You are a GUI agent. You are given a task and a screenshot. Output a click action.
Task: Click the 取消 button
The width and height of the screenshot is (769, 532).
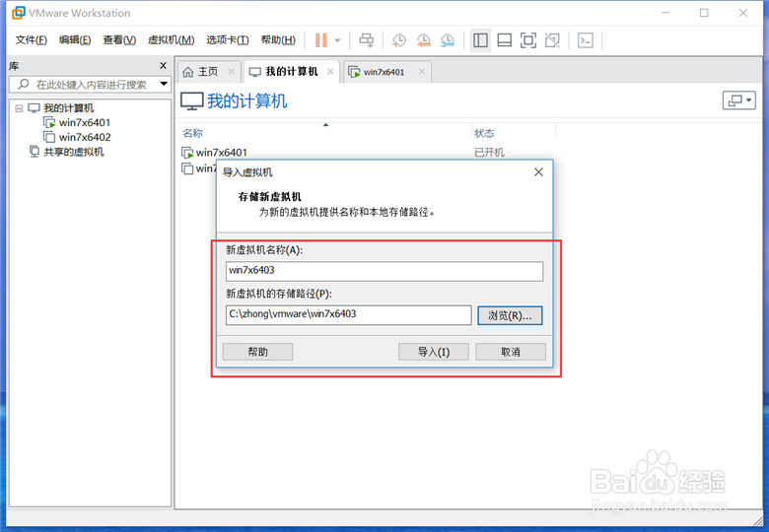point(511,352)
